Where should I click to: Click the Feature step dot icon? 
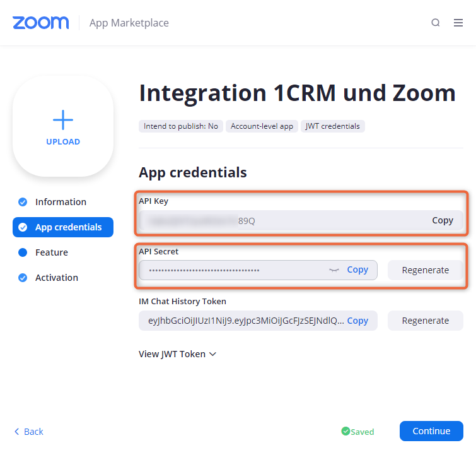[x=23, y=252]
